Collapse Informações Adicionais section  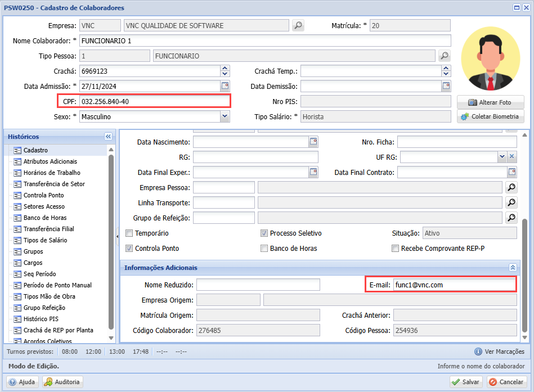(x=513, y=268)
